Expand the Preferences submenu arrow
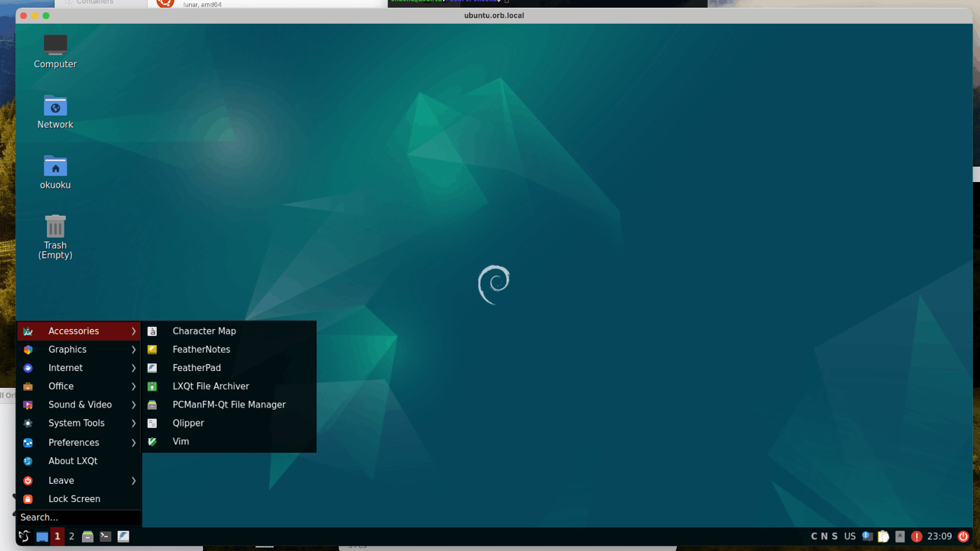 [134, 442]
